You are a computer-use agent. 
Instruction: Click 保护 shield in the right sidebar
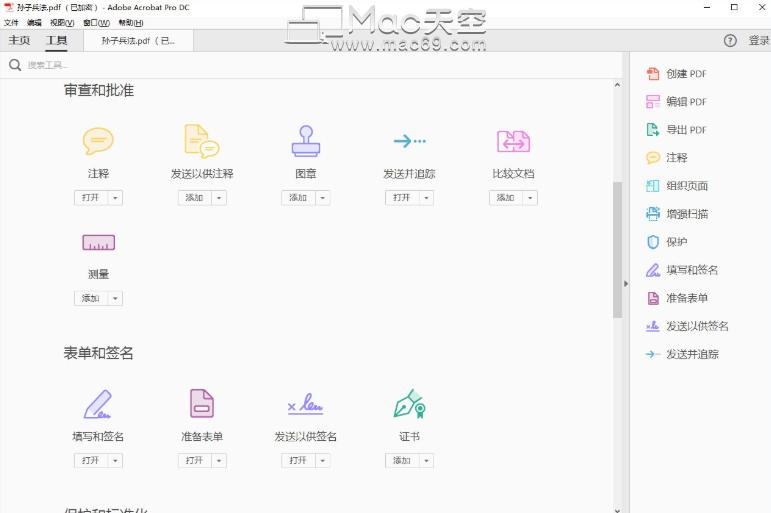pyautogui.click(x=667, y=242)
